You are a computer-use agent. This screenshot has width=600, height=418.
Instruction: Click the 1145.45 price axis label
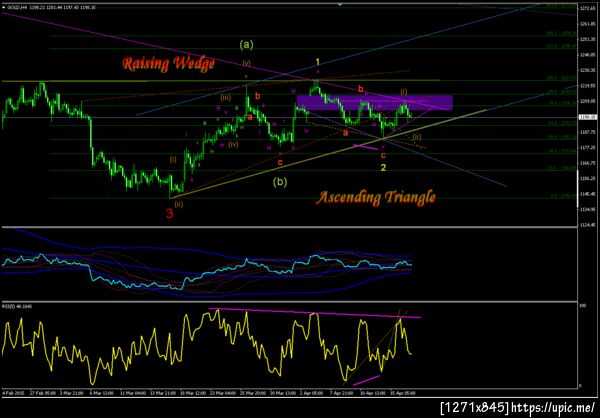588,194
